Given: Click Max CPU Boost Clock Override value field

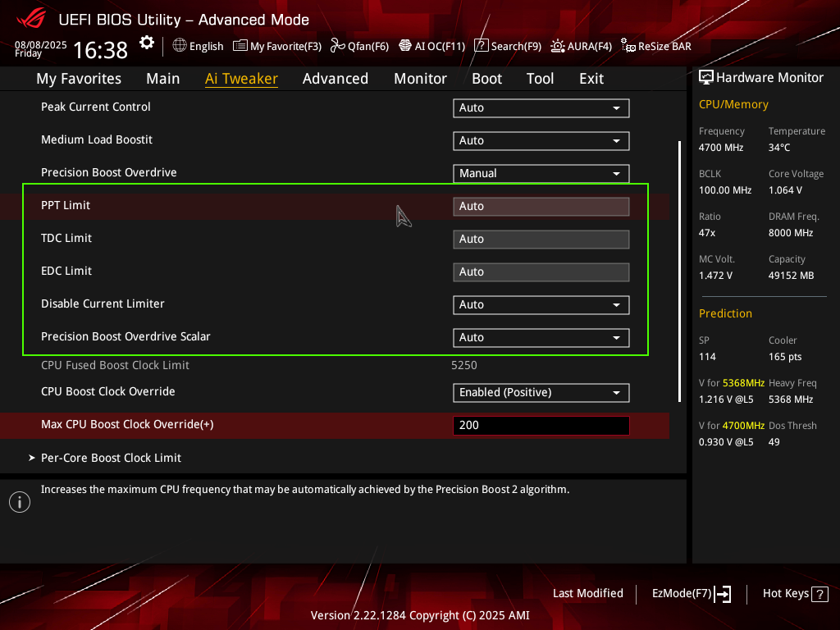Looking at the screenshot, I should [x=541, y=426].
